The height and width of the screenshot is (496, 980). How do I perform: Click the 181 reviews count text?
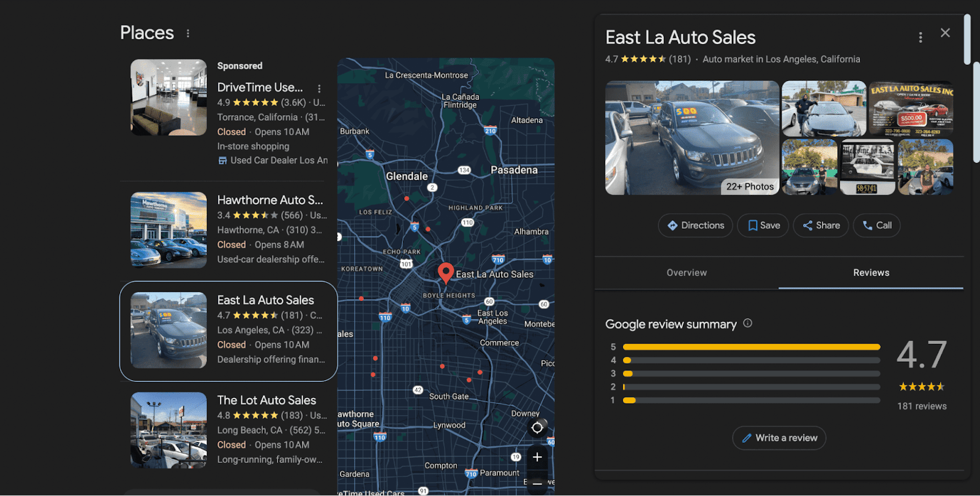tap(922, 406)
